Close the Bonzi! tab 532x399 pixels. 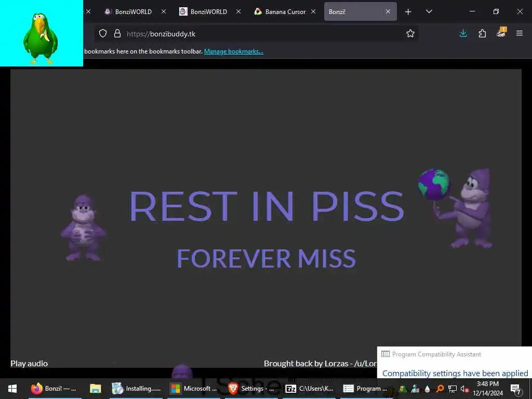(388, 11)
